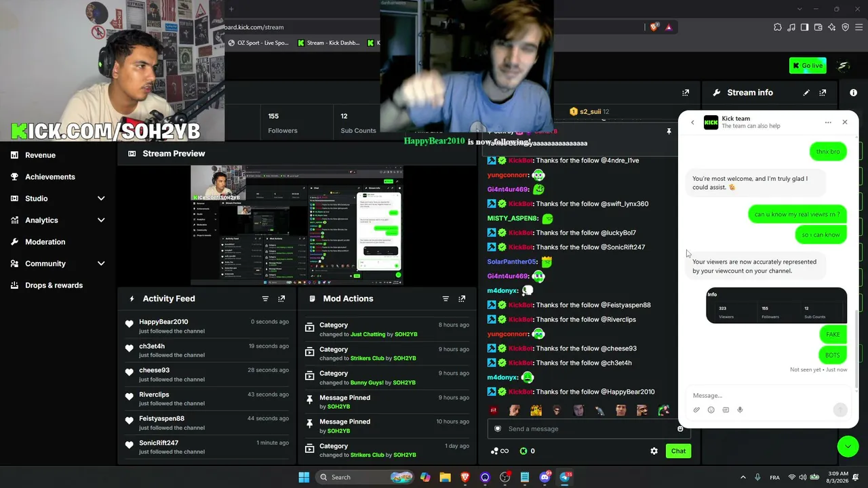Close the Kick team support widget
The image size is (868, 488).
845,123
